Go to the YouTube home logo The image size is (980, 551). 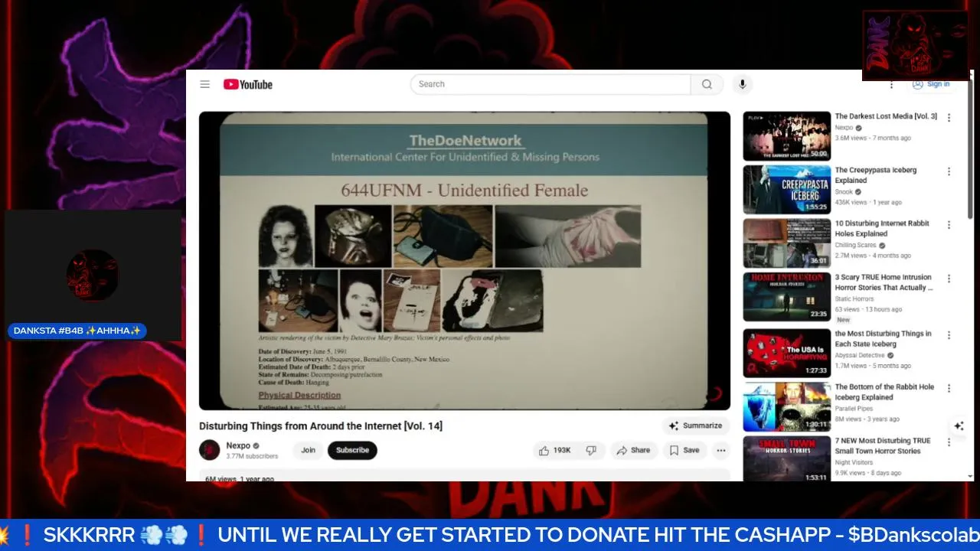coord(248,84)
